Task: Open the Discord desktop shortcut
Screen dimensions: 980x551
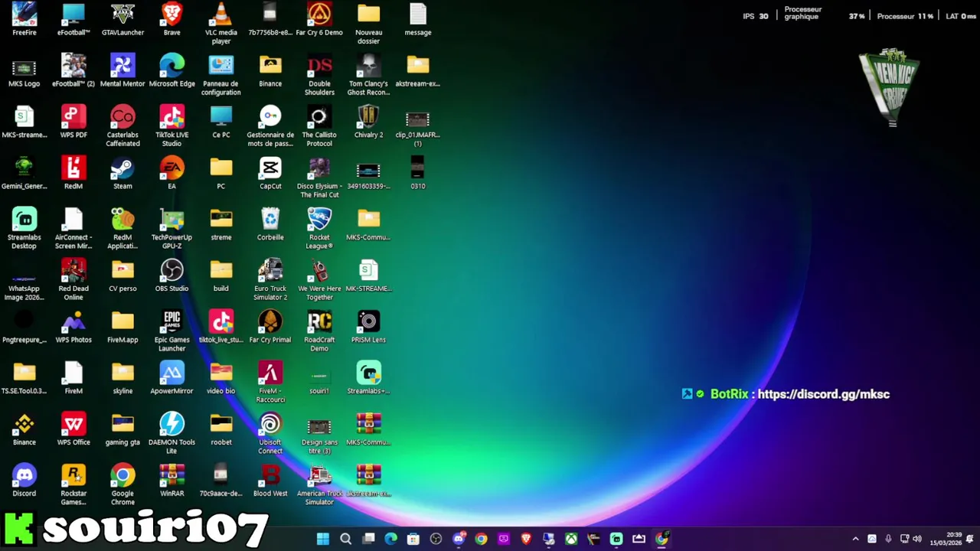Action: [x=24, y=481]
